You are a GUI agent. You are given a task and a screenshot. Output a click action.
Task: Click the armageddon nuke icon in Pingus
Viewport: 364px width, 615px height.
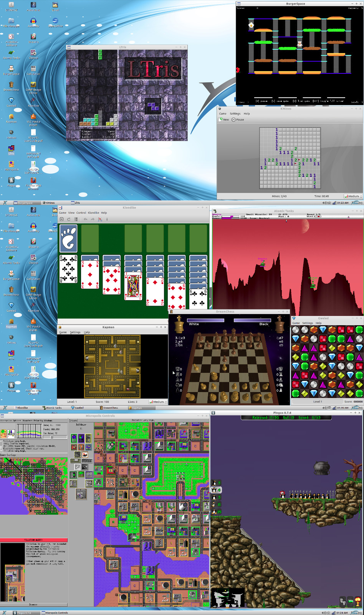tap(358, 601)
